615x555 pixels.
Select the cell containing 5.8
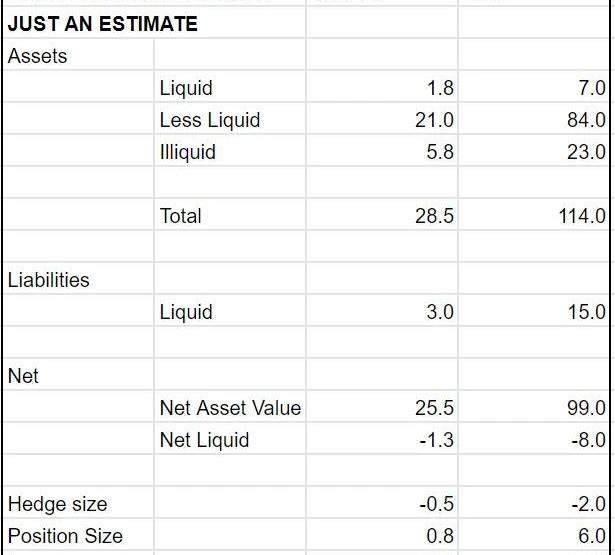[x=439, y=152]
